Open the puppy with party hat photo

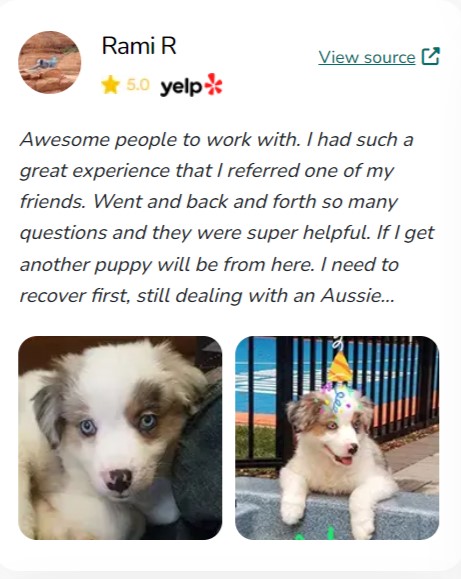[337, 438]
